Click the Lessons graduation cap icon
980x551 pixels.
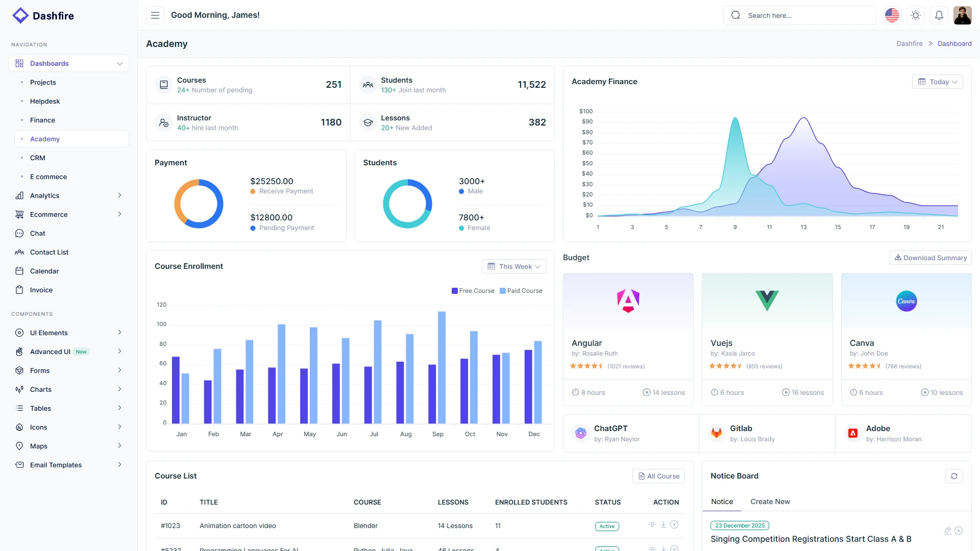point(367,122)
